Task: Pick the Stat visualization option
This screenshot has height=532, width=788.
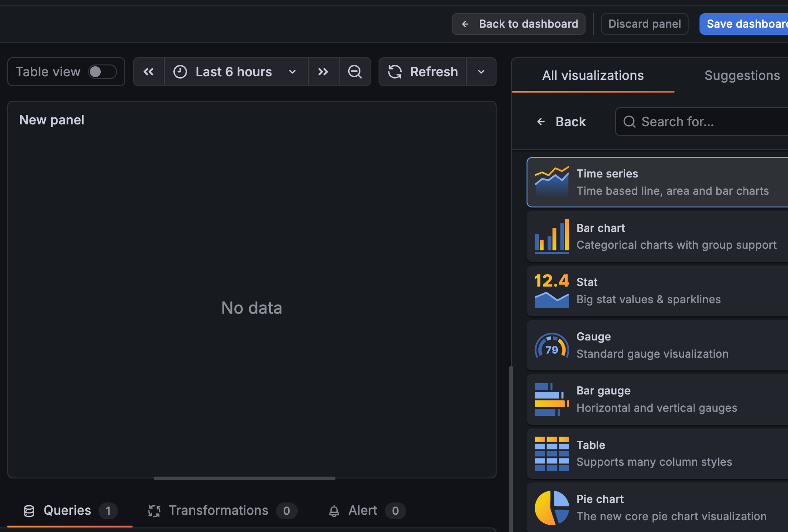Action: click(657, 291)
